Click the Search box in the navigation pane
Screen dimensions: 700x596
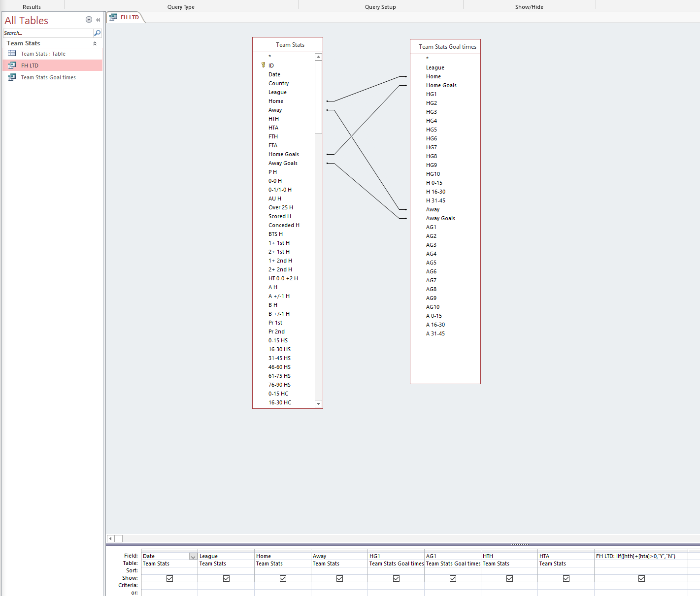pos(48,33)
